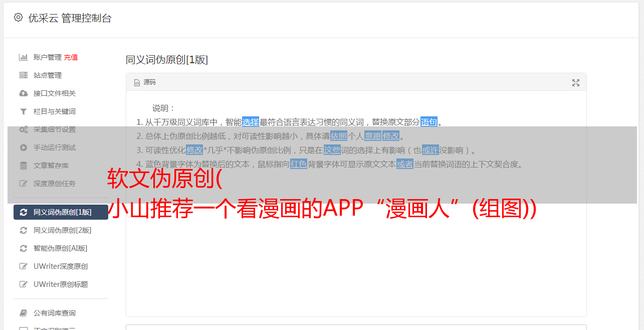Click the server icon for 站点管理
644x330 pixels.
(x=23, y=75)
